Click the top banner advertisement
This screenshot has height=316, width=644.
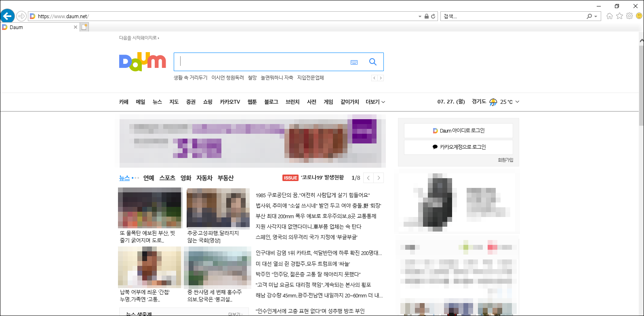[x=253, y=141]
